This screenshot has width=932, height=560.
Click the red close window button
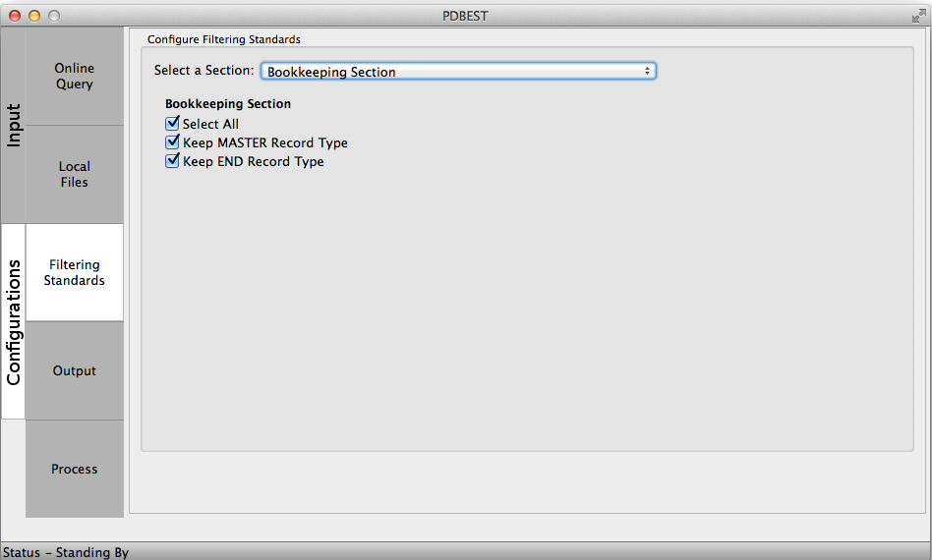(x=15, y=16)
